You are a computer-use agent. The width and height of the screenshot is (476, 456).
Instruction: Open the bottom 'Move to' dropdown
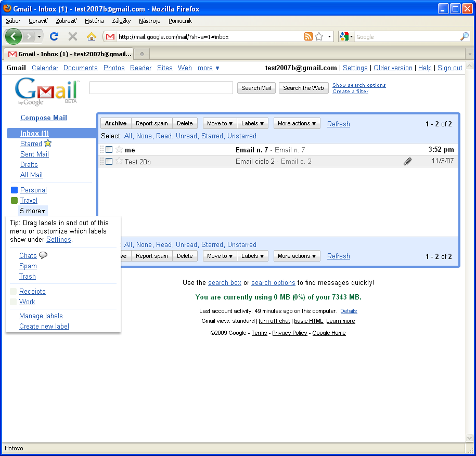coord(220,256)
